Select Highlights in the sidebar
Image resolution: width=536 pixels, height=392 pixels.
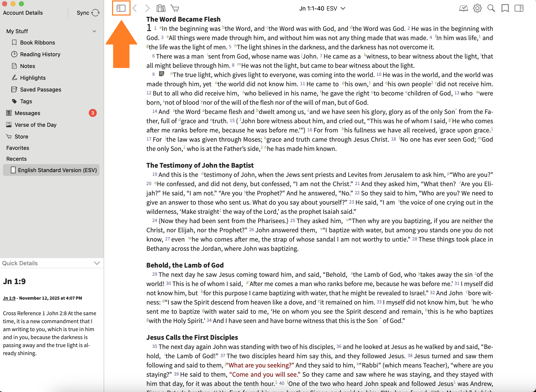tap(33, 78)
